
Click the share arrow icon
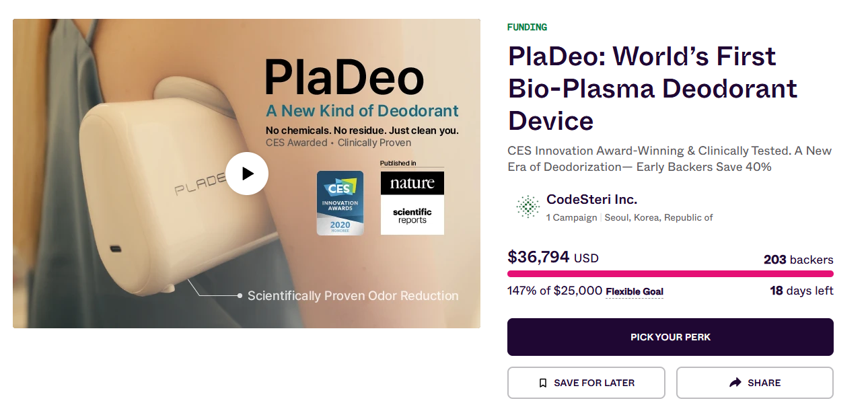coord(735,383)
